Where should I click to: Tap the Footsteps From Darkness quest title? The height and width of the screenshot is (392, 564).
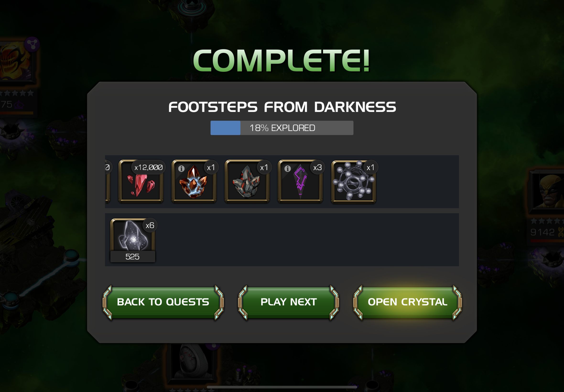pos(282,107)
